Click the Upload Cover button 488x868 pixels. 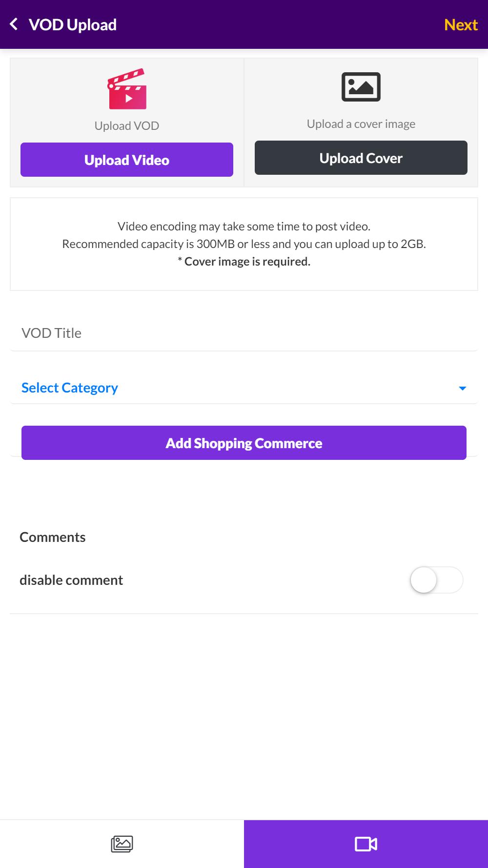click(361, 158)
